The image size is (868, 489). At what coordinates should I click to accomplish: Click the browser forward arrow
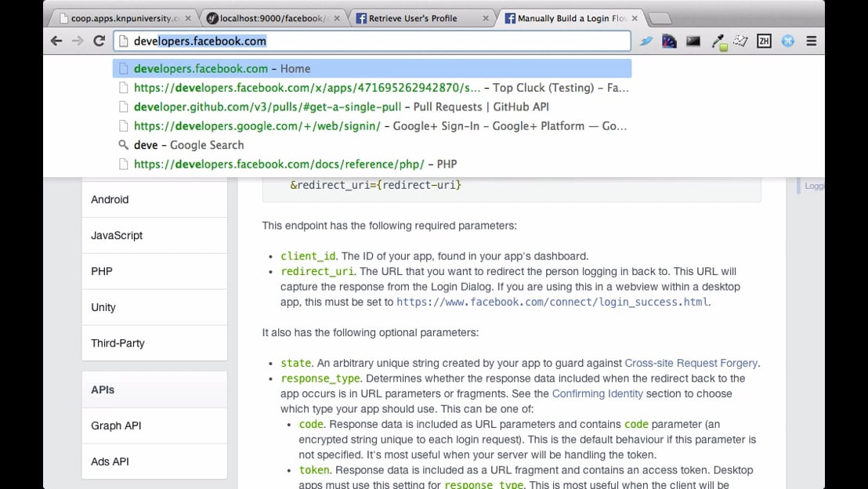(x=78, y=41)
